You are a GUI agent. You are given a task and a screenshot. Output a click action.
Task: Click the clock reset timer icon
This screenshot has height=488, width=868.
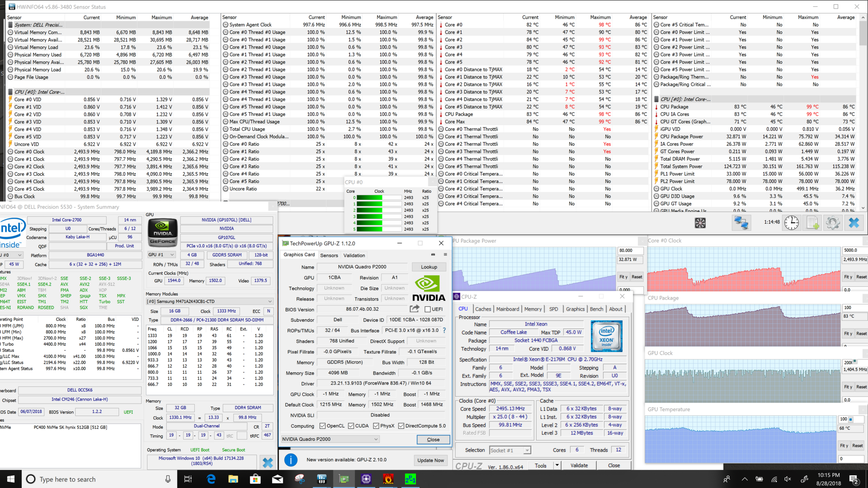pos(791,223)
